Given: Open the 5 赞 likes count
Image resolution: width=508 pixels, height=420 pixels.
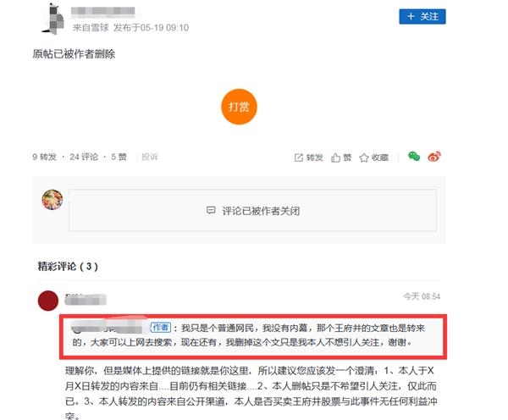Looking at the screenshot, I should tap(119, 157).
